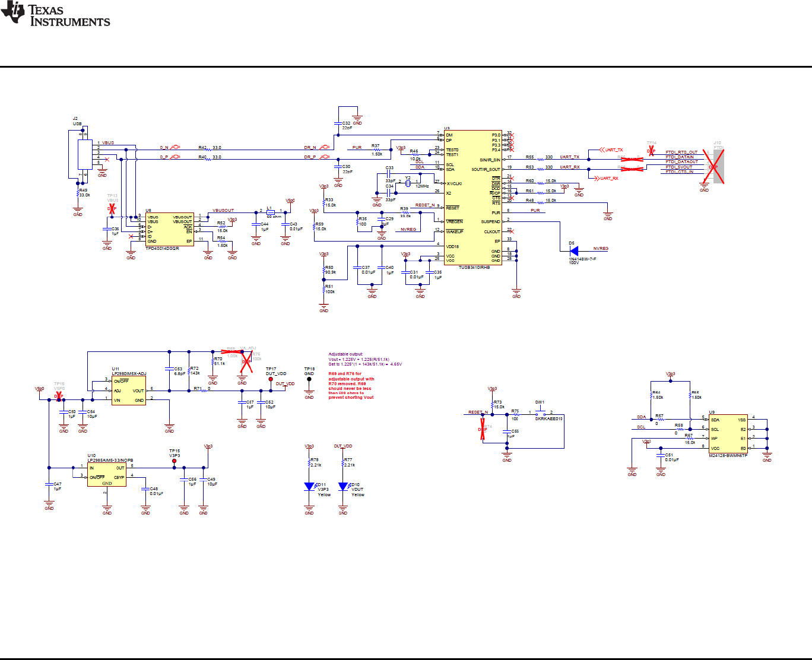Select the TUSB3410IRHB IC symbol U3
Viewport: 812px width, 660px height.
pyautogui.click(x=473, y=196)
